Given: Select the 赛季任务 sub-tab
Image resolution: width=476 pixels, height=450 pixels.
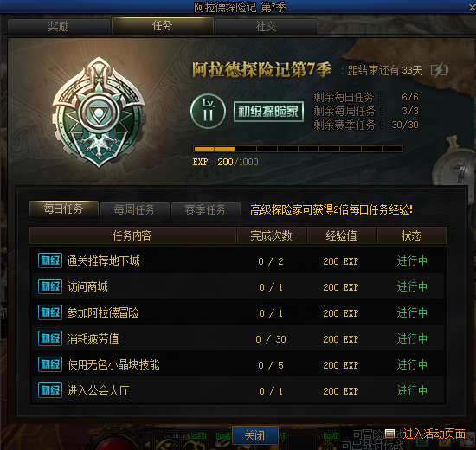Looking at the screenshot, I should click(x=205, y=209).
